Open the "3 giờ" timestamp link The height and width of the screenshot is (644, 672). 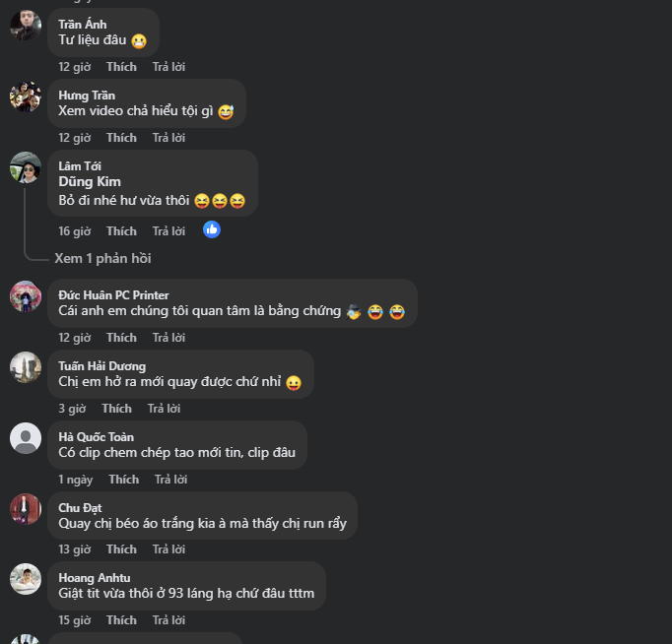point(72,409)
